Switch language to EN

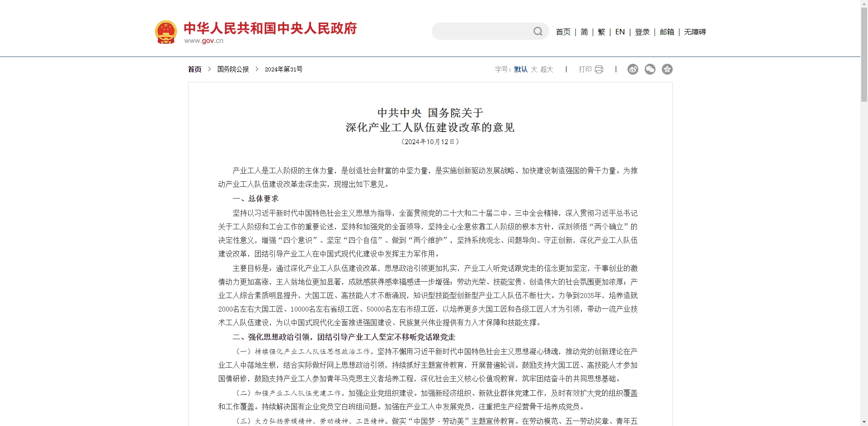620,32
